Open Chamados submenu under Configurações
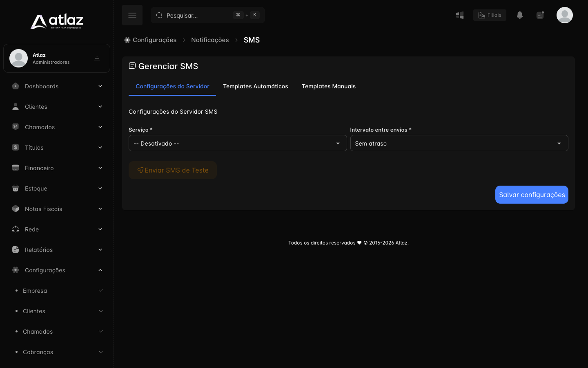The height and width of the screenshot is (368, 588). 57,331
